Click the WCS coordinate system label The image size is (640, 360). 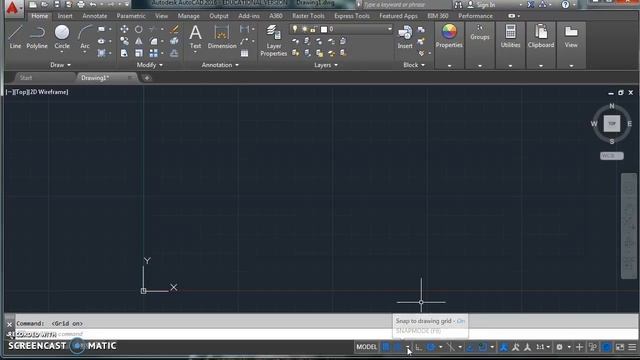tap(611, 156)
